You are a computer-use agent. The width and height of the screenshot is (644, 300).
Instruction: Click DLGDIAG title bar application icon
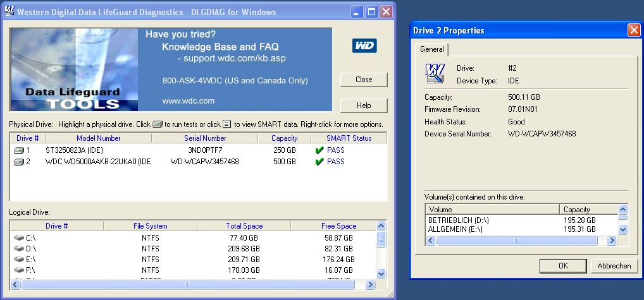[9, 11]
